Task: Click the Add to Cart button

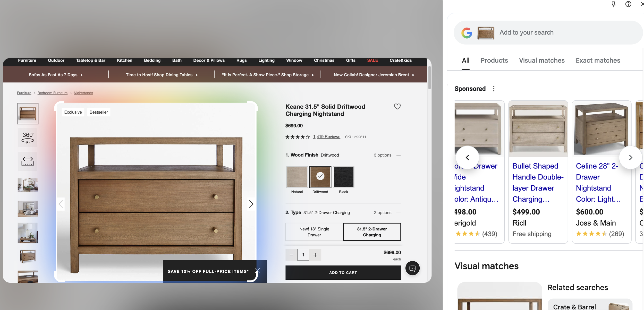Action: 343,272
